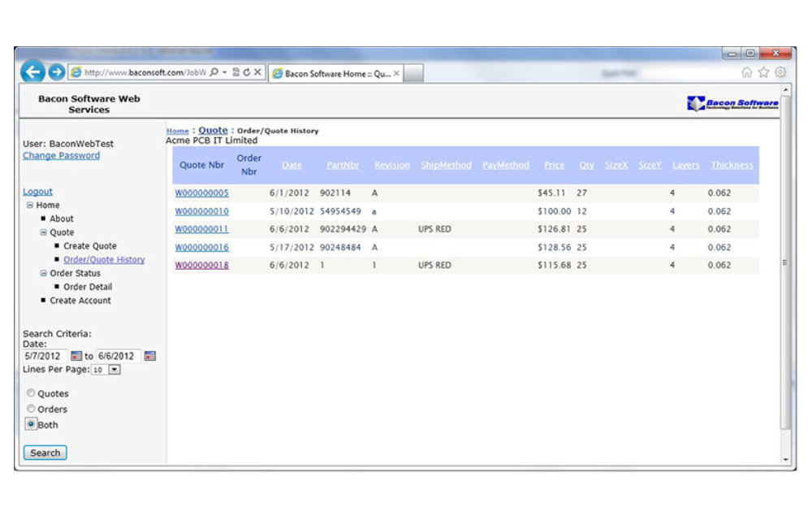Open Create Quote in the navigation tree

tap(90, 246)
